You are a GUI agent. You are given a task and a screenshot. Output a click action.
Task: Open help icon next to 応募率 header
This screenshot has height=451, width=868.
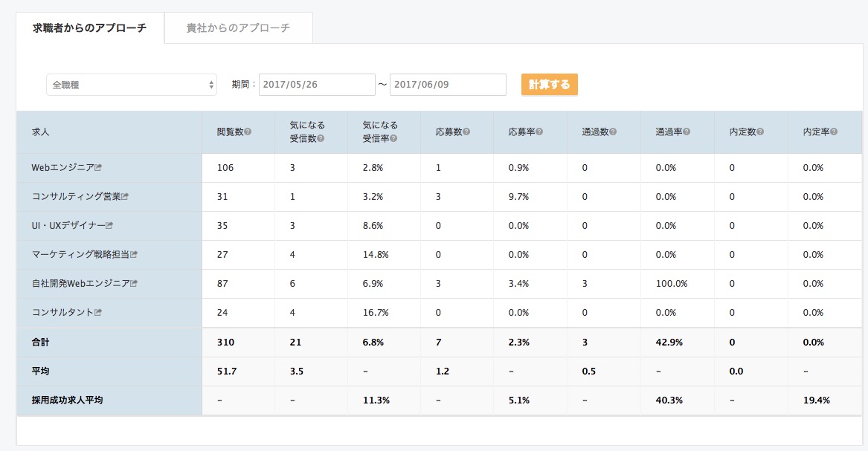tap(539, 132)
